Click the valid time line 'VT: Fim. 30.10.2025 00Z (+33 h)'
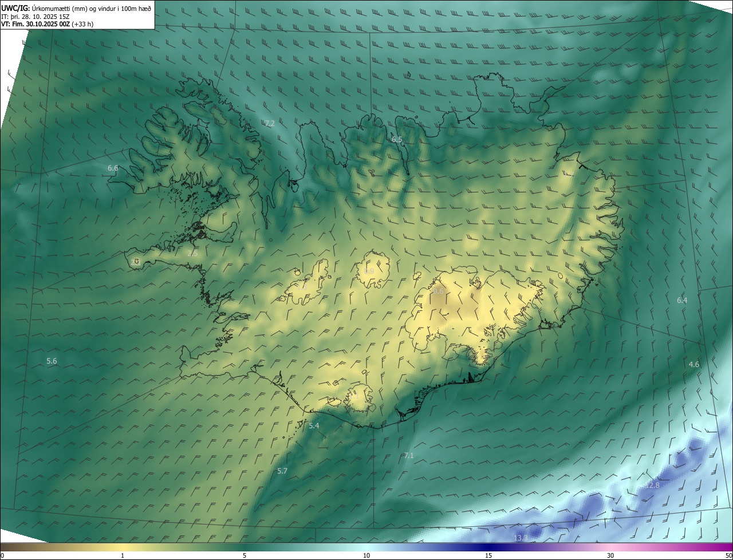 click(47, 24)
